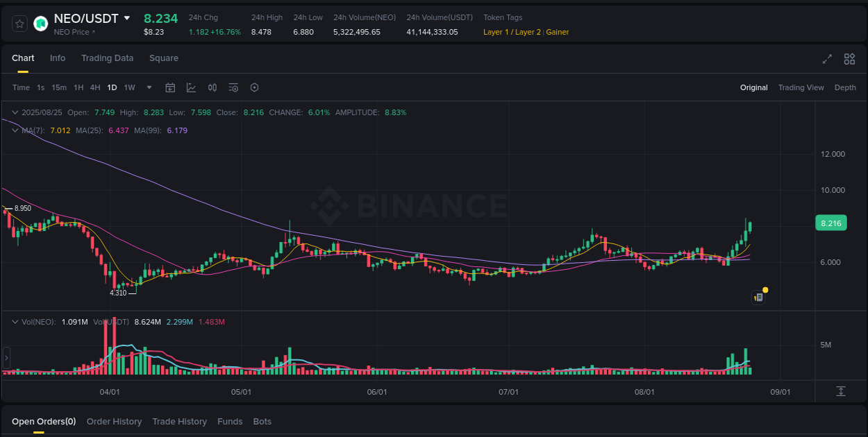Open the Order History tab
Image resolution: width=868 pixels, height=437 pixels.
click(x=114, y=421)
